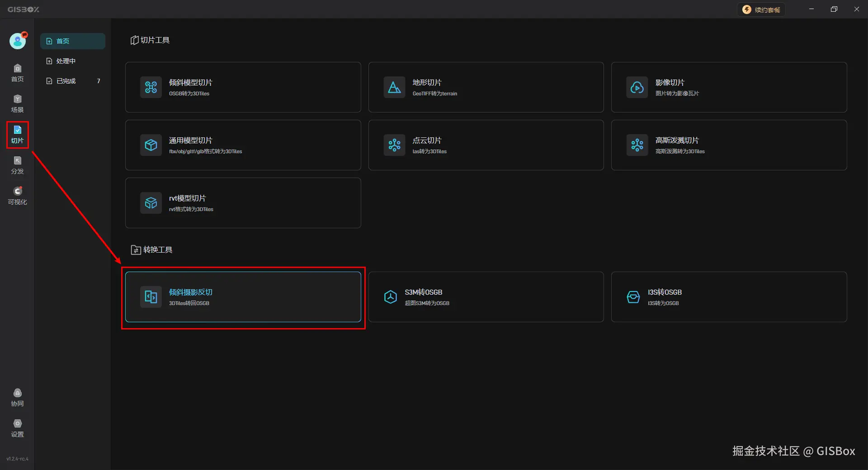This screenshot has height=470, width=868.
Task: Open the rvt模型切片 card title
Action: (187, 198)
